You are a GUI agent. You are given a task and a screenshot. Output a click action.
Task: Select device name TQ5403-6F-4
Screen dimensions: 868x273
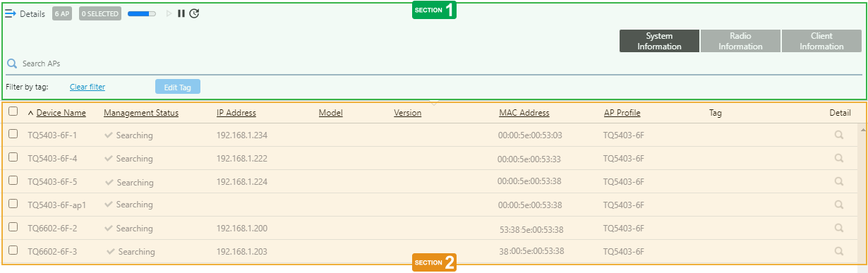(53, 158)
